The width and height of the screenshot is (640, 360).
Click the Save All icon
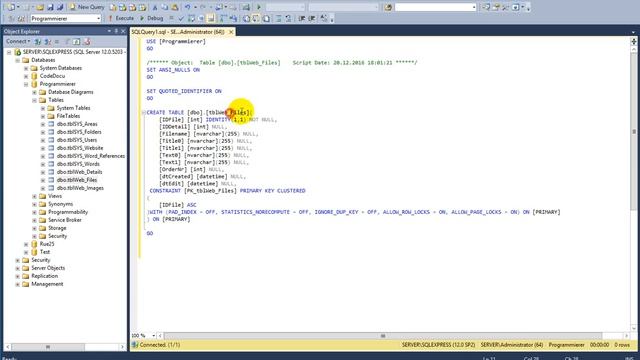60,7
